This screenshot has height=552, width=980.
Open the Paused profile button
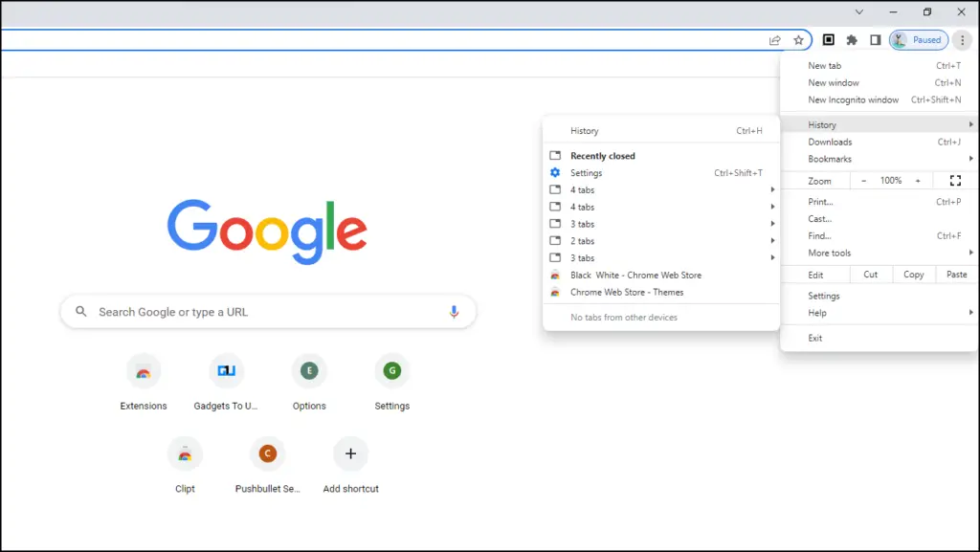click(919, 40)
